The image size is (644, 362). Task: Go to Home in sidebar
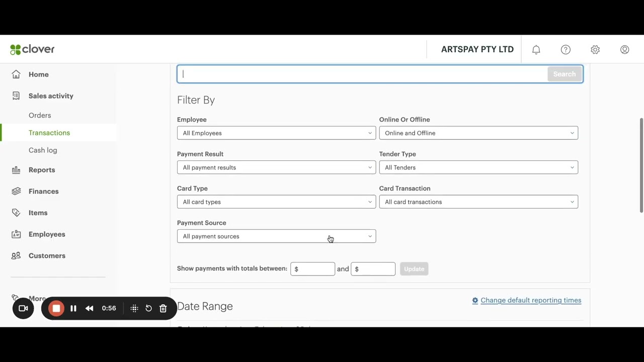39,74
